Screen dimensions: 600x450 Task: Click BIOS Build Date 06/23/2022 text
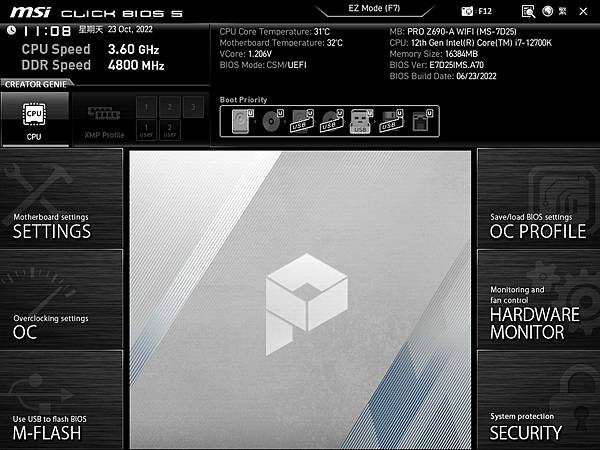pyautogui.click(x=443, y=76)
